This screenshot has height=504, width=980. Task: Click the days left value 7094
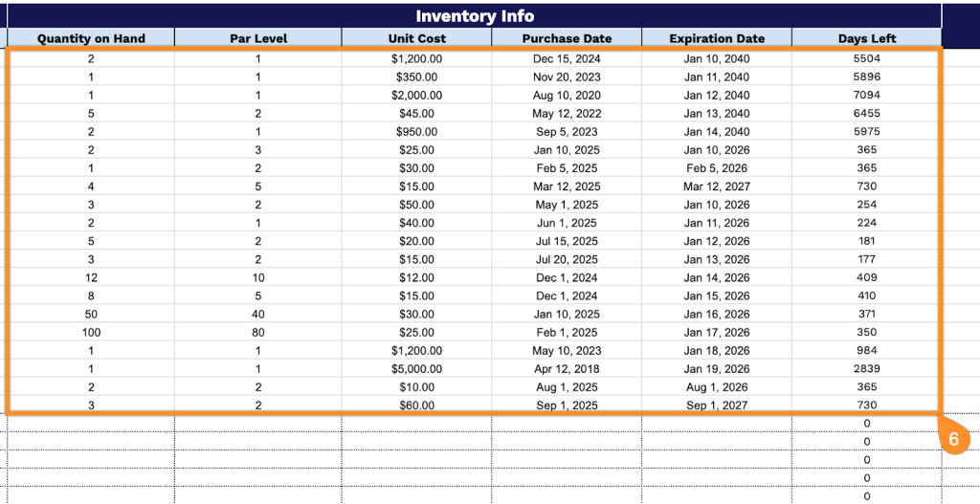point(866,95)
